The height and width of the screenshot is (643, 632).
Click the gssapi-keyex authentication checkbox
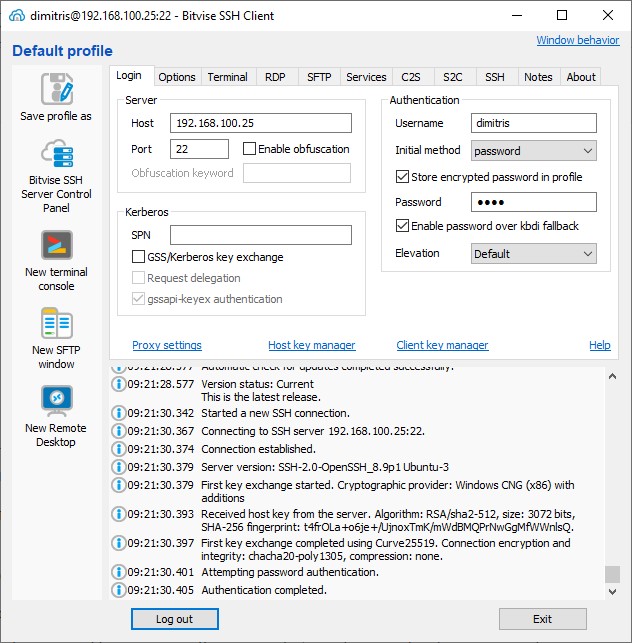(x=138, y=299)
